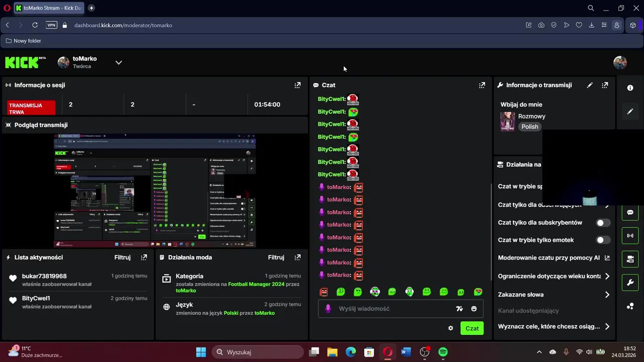Show hidden system tray icons
The image size is (644, 362).
pyautogui.click(x=539, y=352)
